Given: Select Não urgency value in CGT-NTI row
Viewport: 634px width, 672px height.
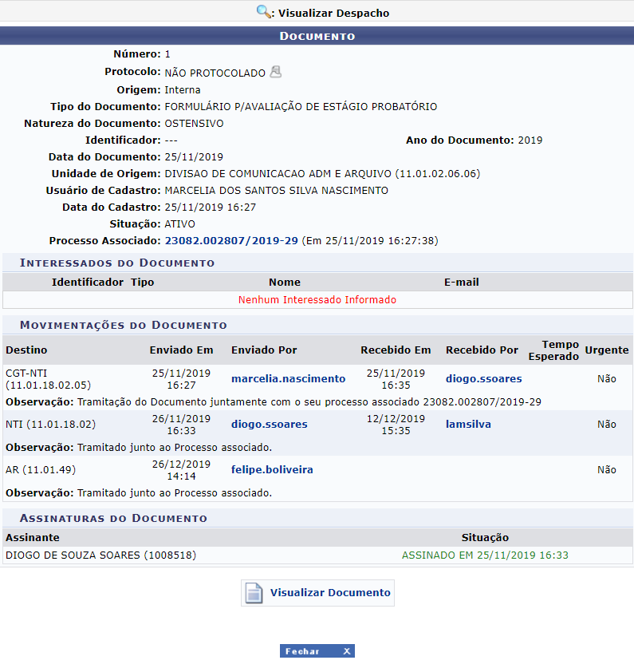Looking at the screenshot, I should [x=607, y=379].
